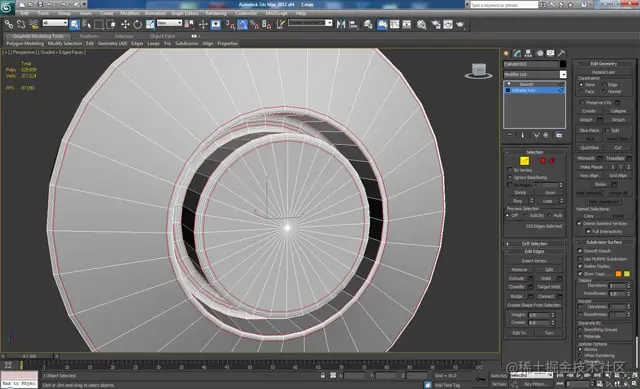Collapse the Edit Edges rollout
640x389 pixels.
click(535, 251)
